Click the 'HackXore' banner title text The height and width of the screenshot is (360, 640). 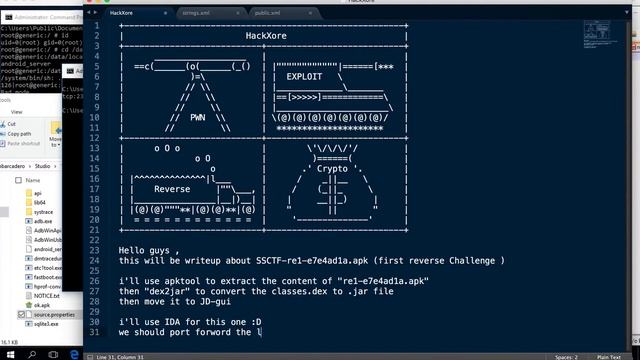266,36
